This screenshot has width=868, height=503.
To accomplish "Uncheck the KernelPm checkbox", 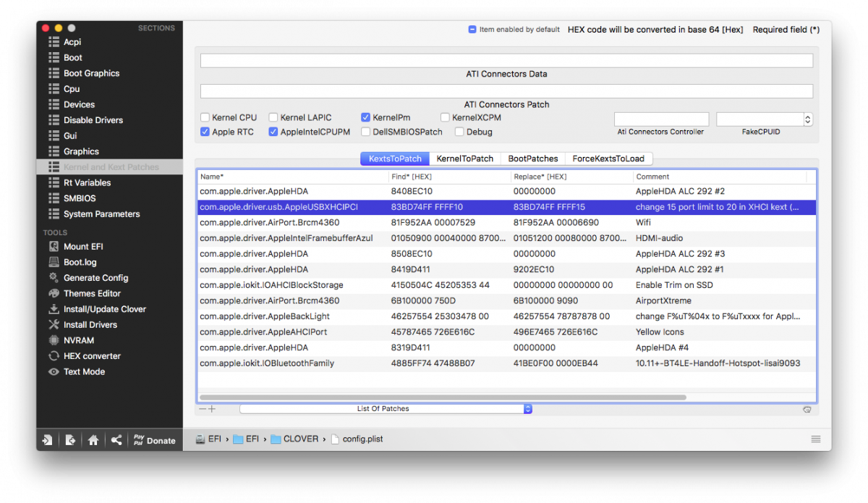I will 366,117.
